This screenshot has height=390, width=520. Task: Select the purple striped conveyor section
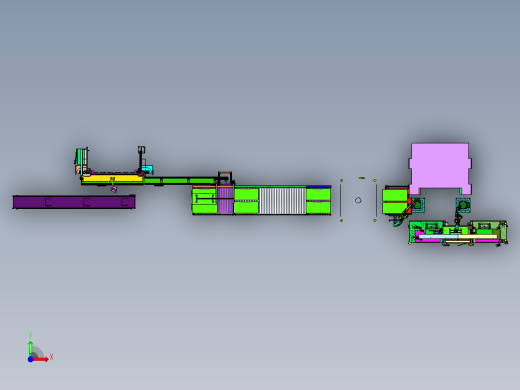[225, 200]
